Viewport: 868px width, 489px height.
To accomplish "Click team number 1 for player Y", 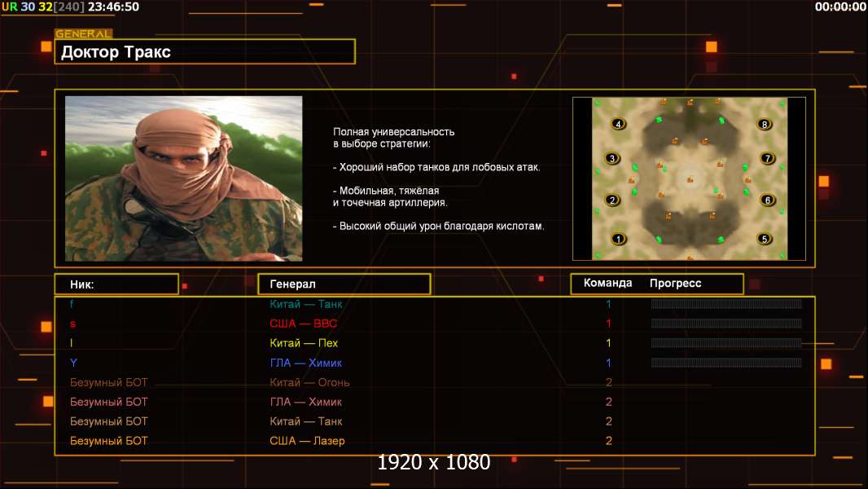I will (608, 363).
